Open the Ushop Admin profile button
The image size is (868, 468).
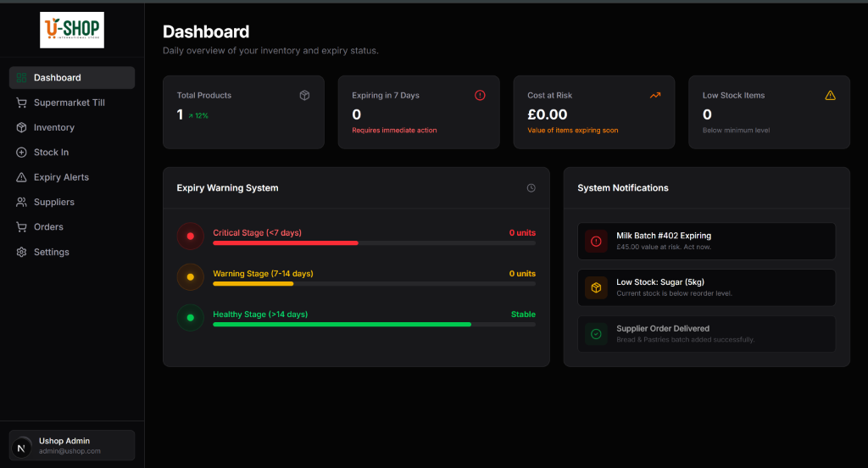click(x=72, y=446)
